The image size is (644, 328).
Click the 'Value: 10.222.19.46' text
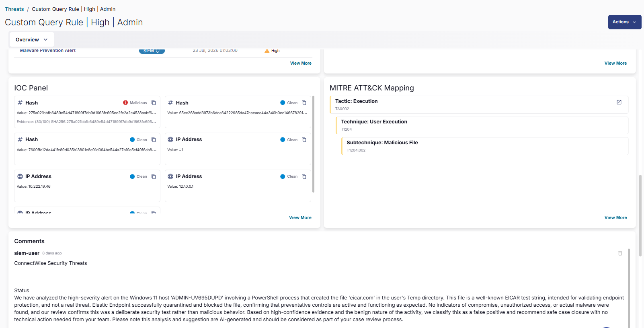(x=33, y=187)
